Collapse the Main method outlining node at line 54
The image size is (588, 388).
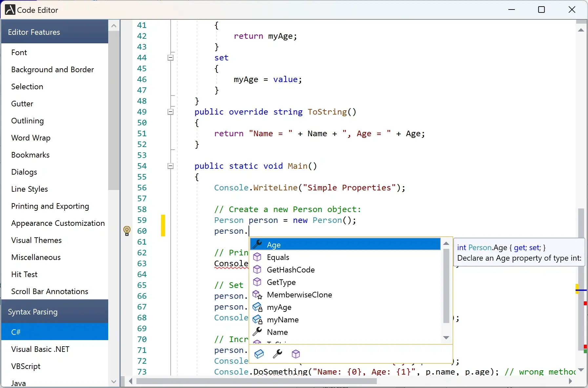(171, 166)
